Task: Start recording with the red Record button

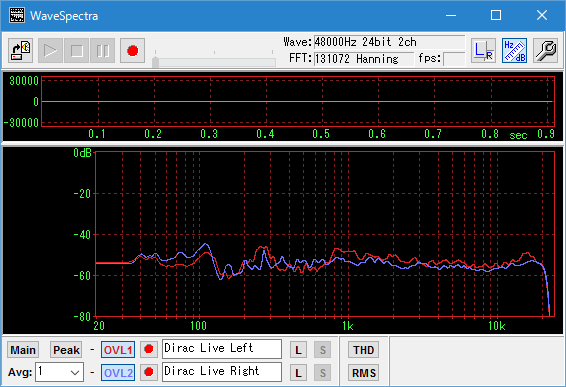Action: 132,51
